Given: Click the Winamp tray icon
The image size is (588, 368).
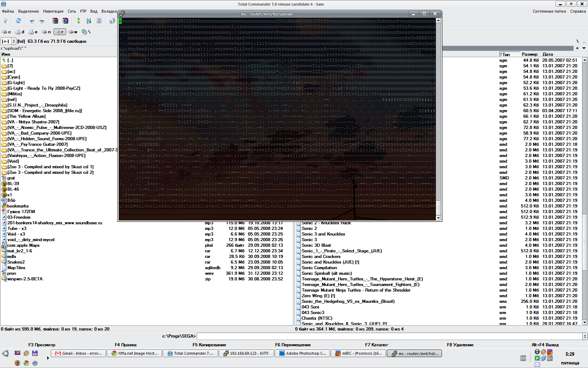Looking at the screenshot, I should coord(543,352).
